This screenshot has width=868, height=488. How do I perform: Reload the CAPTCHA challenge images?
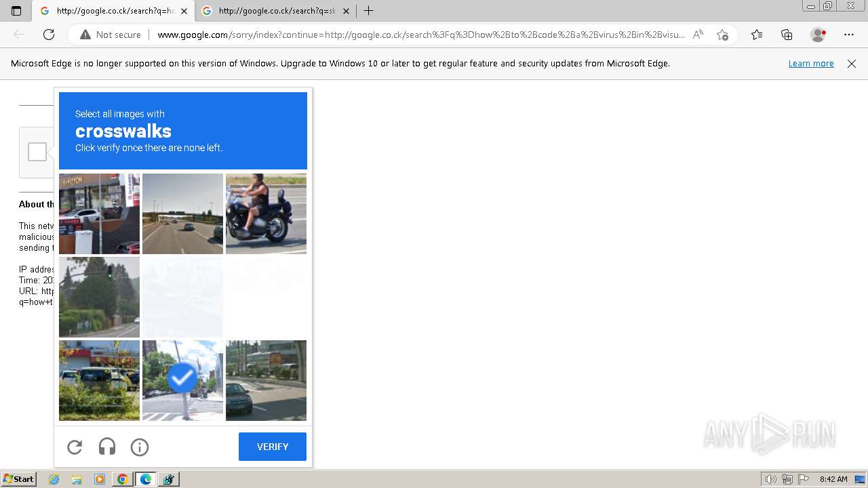75,447
